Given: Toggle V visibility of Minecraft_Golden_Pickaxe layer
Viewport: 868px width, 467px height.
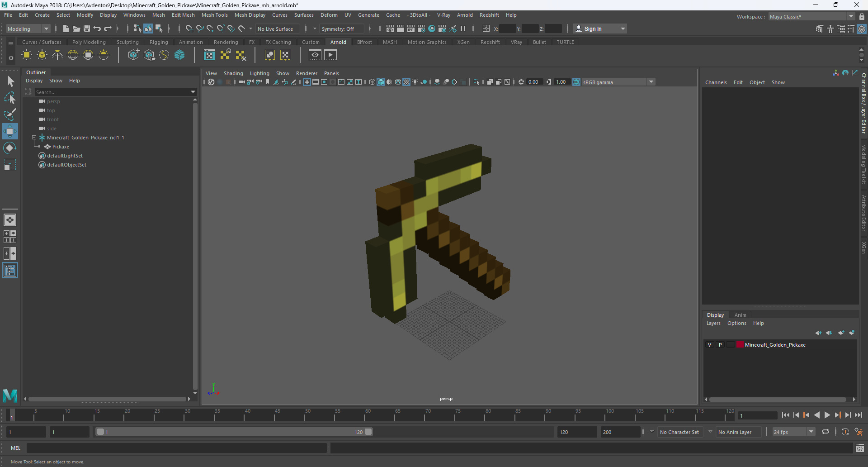Looking at the screenshot, I should [710, 345].
